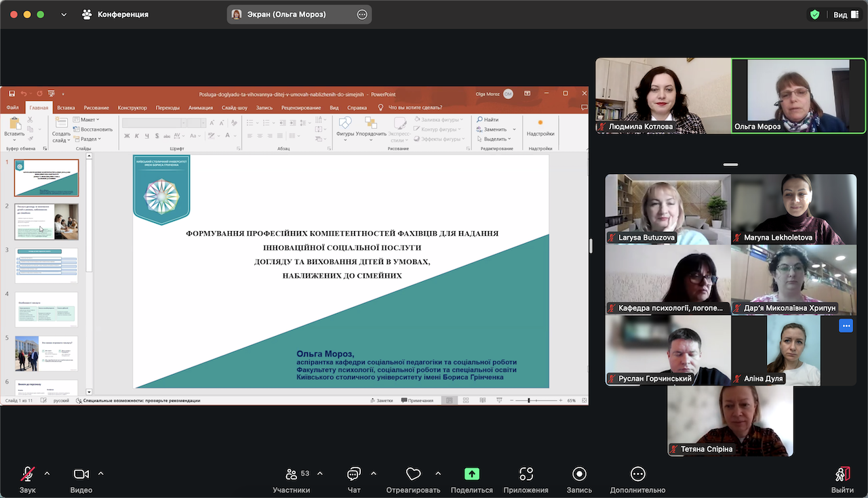
Task: Expand the participants options chevron
Action: click(320, 474)
